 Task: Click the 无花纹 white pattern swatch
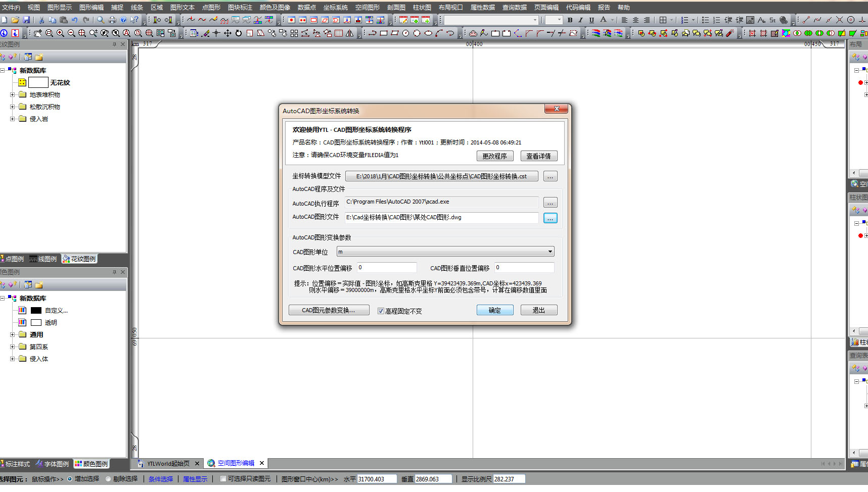pyautogui.click(x=38, y=82)
